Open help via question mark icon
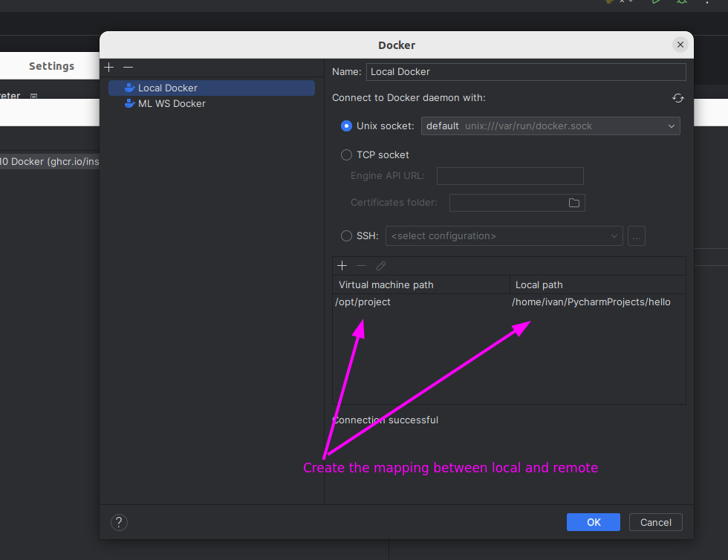Image resolution: width=728 pixels, height=560 pixels. tap(119, 522)
